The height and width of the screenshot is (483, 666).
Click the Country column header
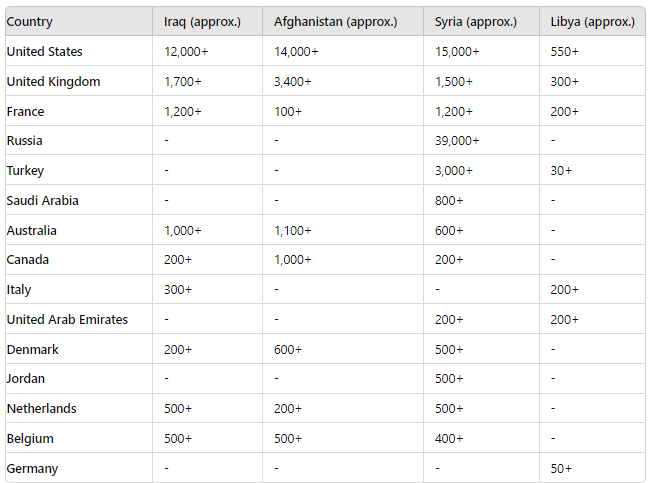pyautogui.click(x=79, y=21)
